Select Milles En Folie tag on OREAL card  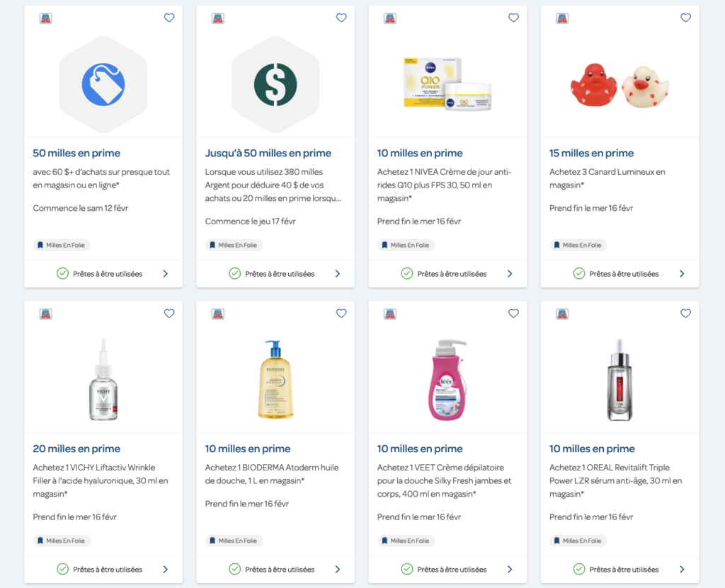[x=578, y=541]
